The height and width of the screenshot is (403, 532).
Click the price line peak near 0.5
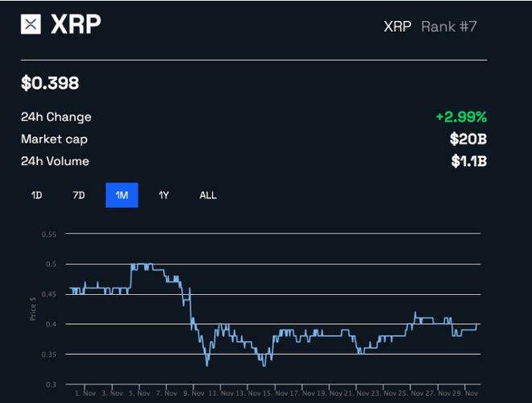tap(142, 264)
